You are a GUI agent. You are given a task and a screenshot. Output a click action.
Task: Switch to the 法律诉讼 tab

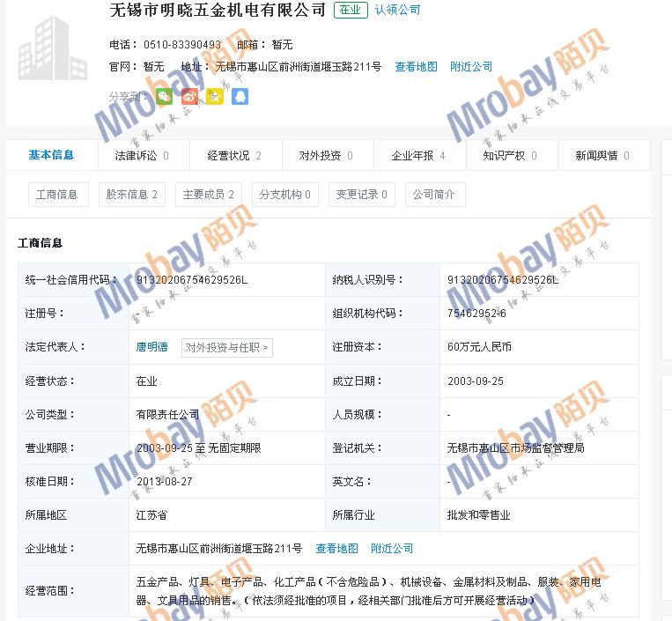(142, 156)
